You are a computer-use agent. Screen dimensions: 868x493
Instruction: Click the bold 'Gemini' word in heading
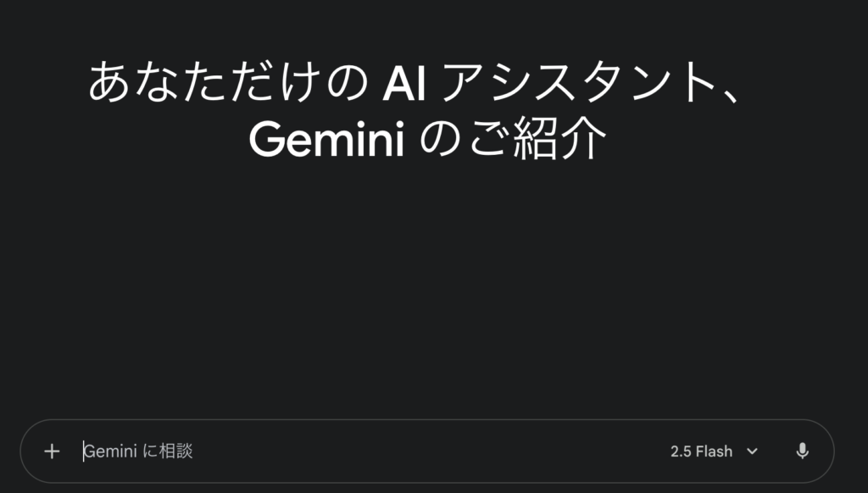(326, 140)
